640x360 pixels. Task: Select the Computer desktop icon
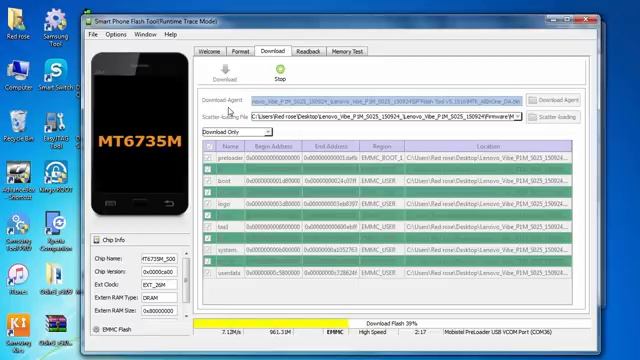point(18,75)
